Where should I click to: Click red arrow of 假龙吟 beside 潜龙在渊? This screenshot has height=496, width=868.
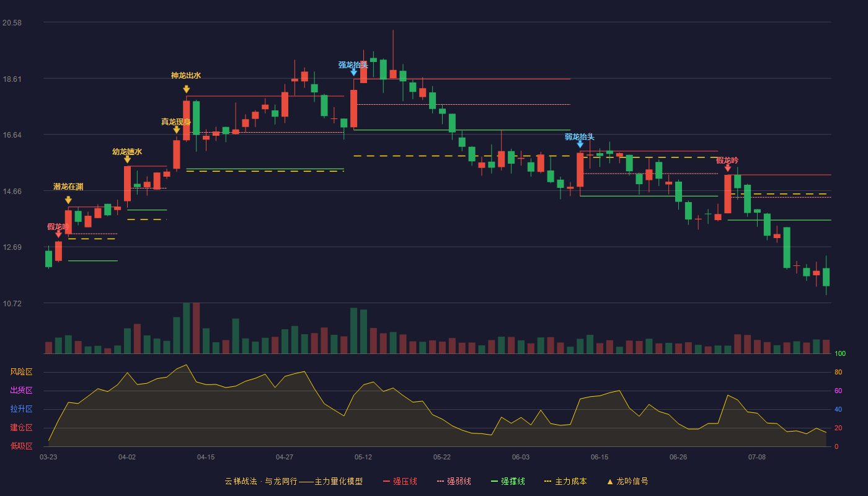point(58,234)
